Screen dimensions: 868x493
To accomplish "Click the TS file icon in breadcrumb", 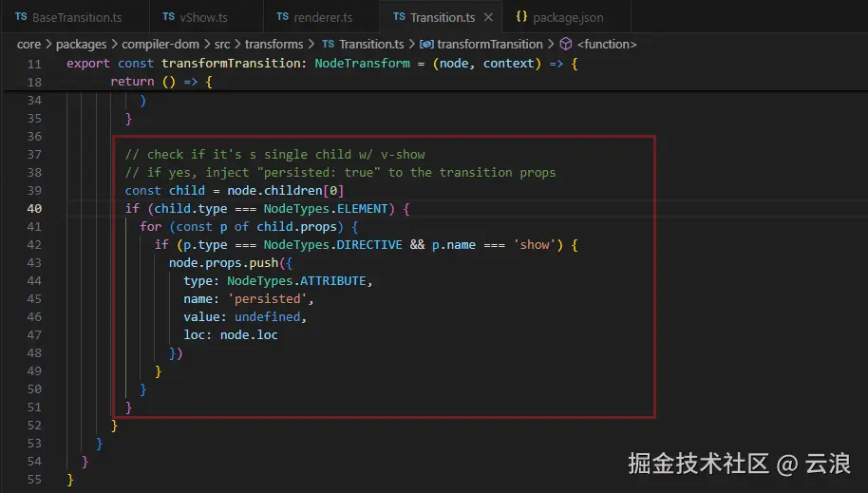I will click(x=329, y=44).
